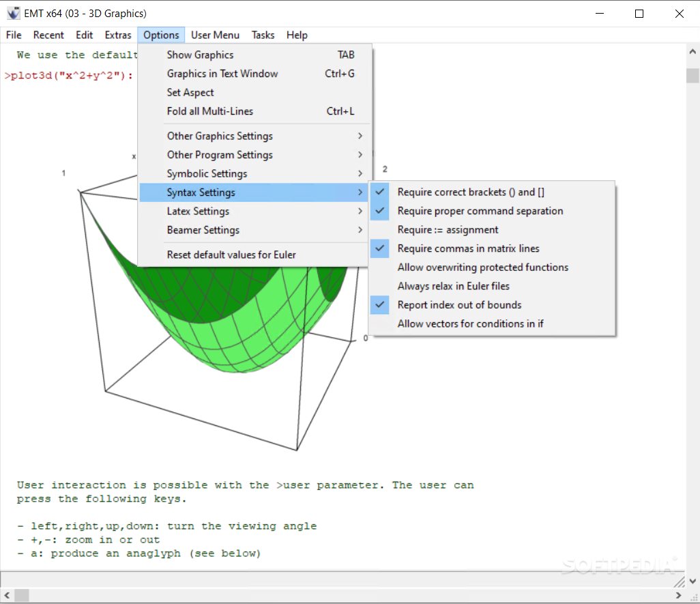Click 'We use the default' comment text

[x=77, y=55]
